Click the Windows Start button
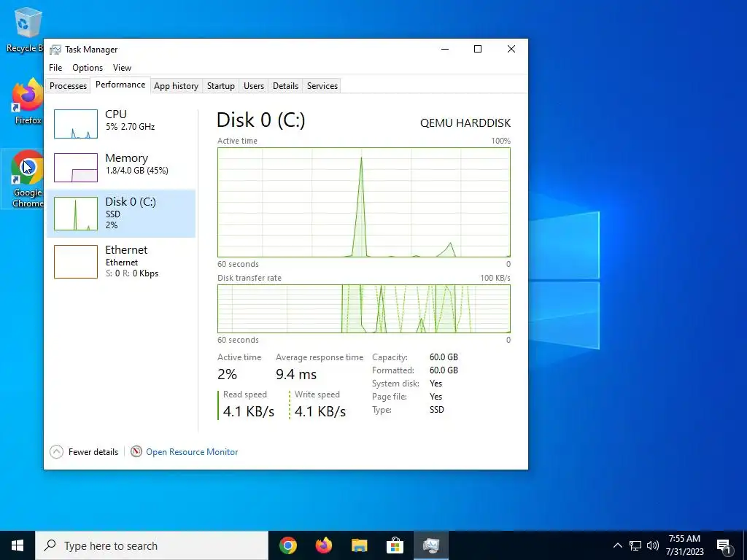 click(18, 545)
